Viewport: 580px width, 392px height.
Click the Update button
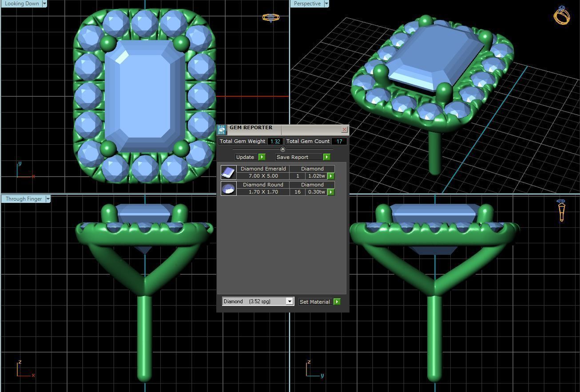tap(246, 157)
